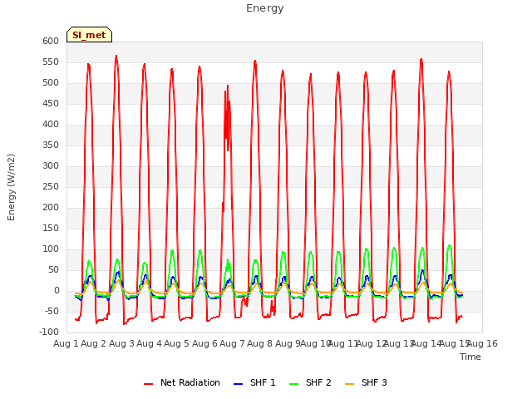Image resolution: width=532 pixels, height=399 pixels.
Task: Click the 600 y-axis tick label
Action: tap(51, 41)
